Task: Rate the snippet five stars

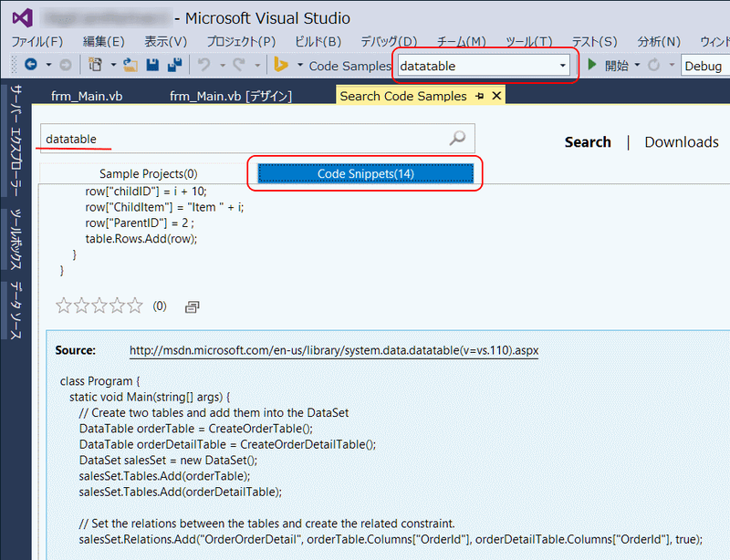Action: tap(135, 306)
